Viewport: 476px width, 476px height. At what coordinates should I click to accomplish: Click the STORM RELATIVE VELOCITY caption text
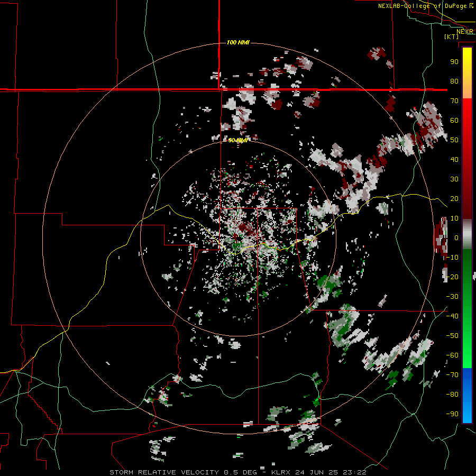(x=164, y=472)
